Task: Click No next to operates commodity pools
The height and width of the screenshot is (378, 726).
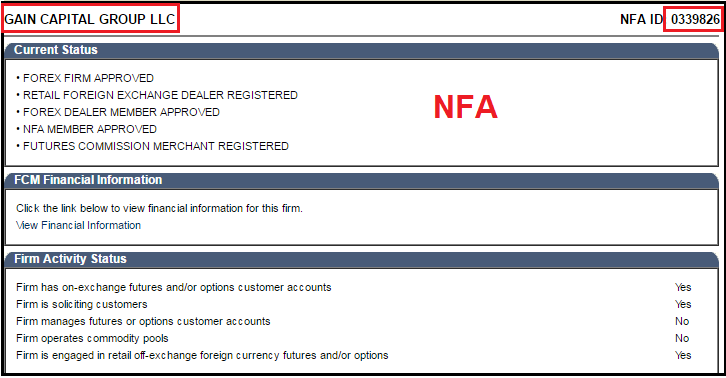Action: click(682, 338)
